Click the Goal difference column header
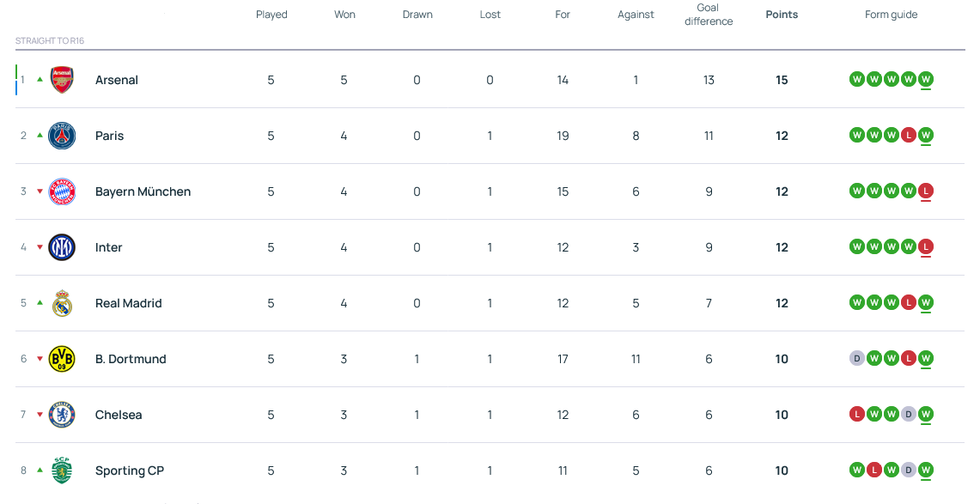Image resolution: width=980 pixels, height=504 pixels. pos(709,15)
